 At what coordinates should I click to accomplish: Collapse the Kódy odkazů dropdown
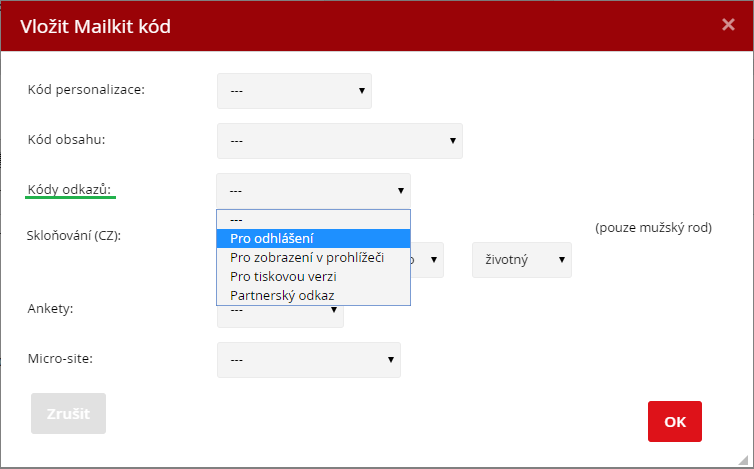314,191
